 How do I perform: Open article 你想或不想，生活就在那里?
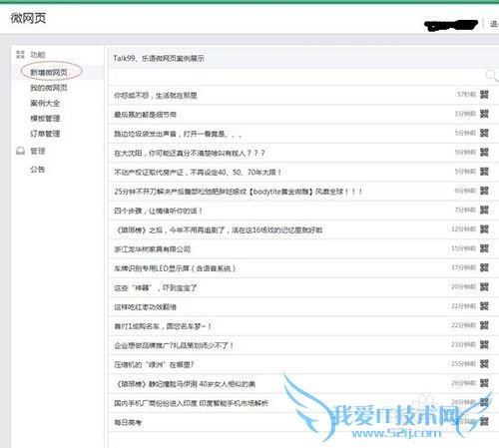click(156, 96)
